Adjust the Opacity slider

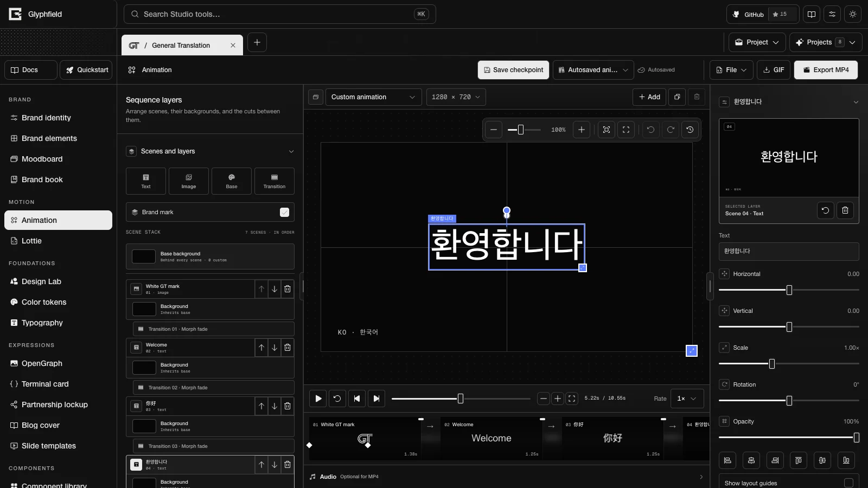[x=789, y=437]
